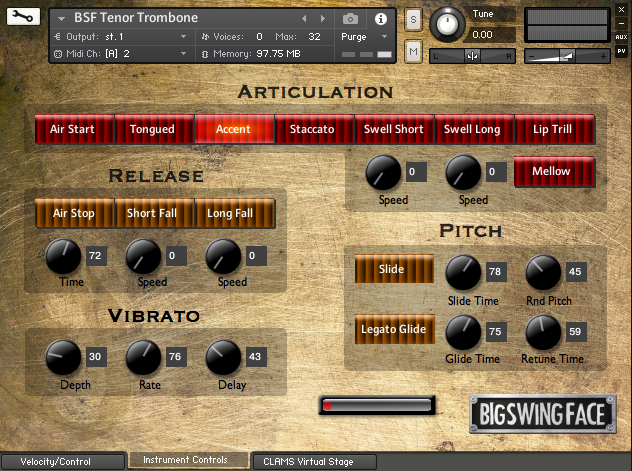Image resolution: width=632 pixels, height=471 pixels.
Task: Click the Max voices value 32
Action: tap(314, 37)
